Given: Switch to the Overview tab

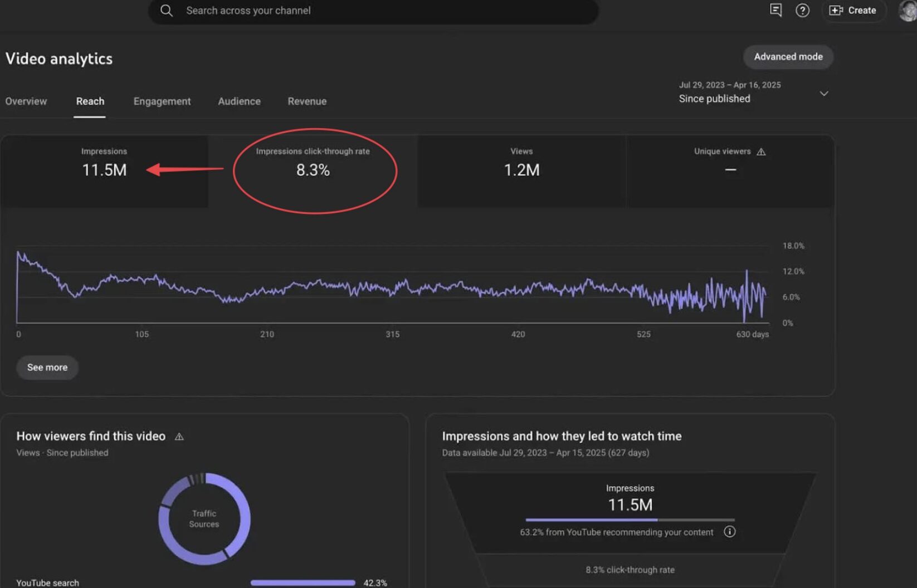Looking at the screenshot, I should [x=26, y=101].
